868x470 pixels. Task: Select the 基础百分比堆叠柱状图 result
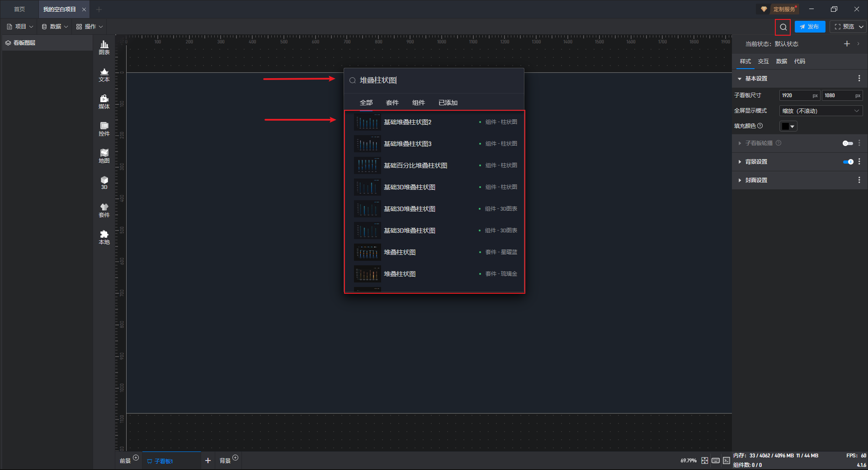point(435,165)
